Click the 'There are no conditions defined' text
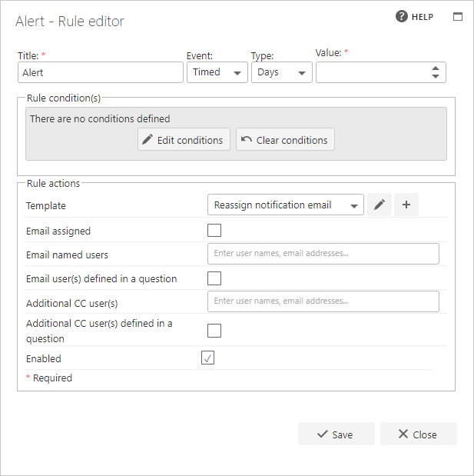The width and height of the screenshot is (474, 476). pyautogui.click(x=100, y=118)
